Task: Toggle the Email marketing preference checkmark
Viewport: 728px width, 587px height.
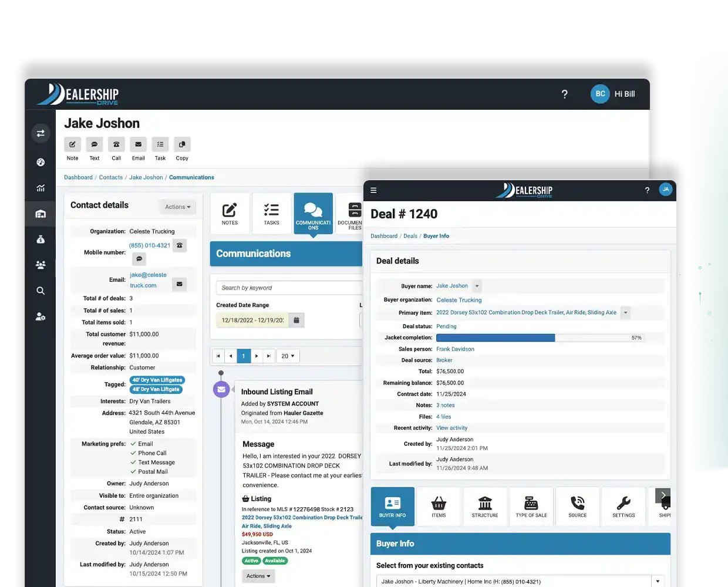Action: (133, 444)
